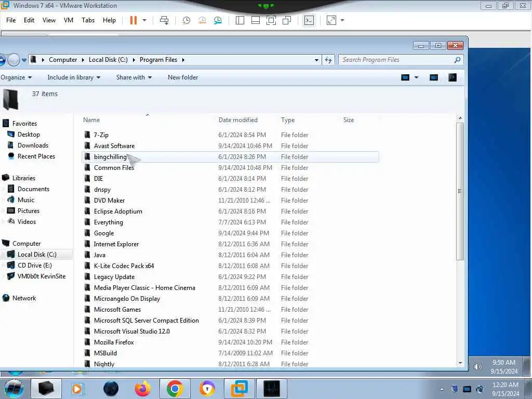Screen dimensions: 532x399
Task: Select VM0b0t KevinSite in navigation pane
Action: point(42,276)
